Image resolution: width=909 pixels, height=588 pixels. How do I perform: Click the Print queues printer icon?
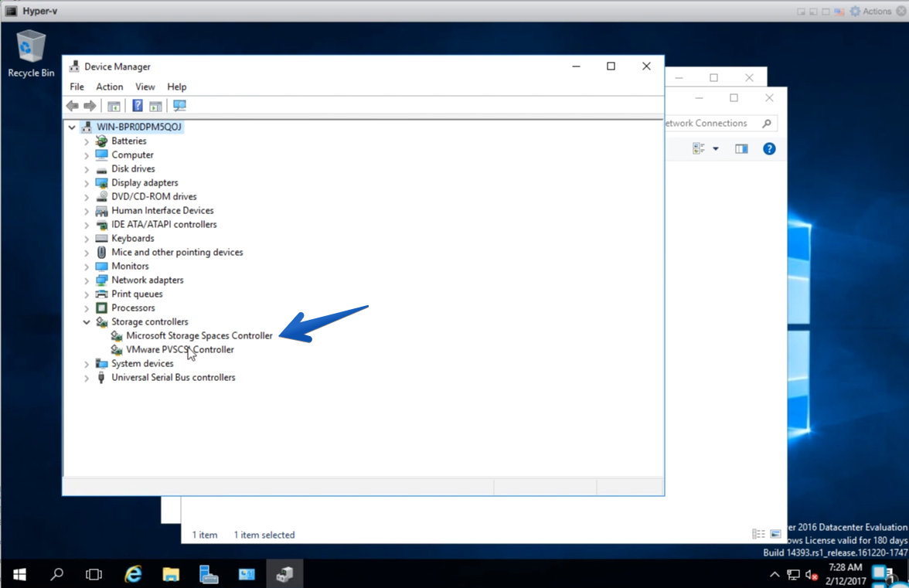pyautogui.click(x=101, y=294)
